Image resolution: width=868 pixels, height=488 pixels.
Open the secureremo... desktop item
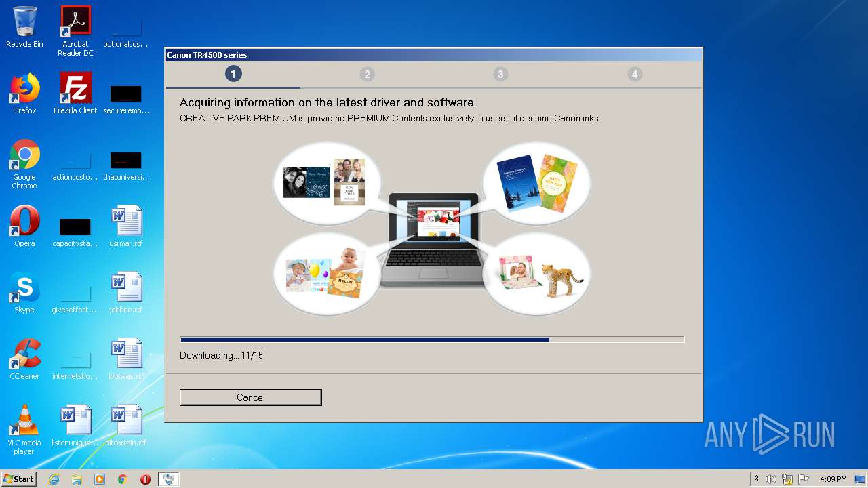point(125,98)
